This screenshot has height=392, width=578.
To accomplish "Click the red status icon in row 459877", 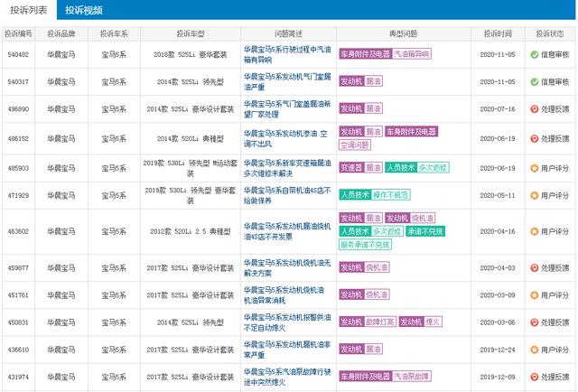I will pyautogui.click(x=534, y=268).
